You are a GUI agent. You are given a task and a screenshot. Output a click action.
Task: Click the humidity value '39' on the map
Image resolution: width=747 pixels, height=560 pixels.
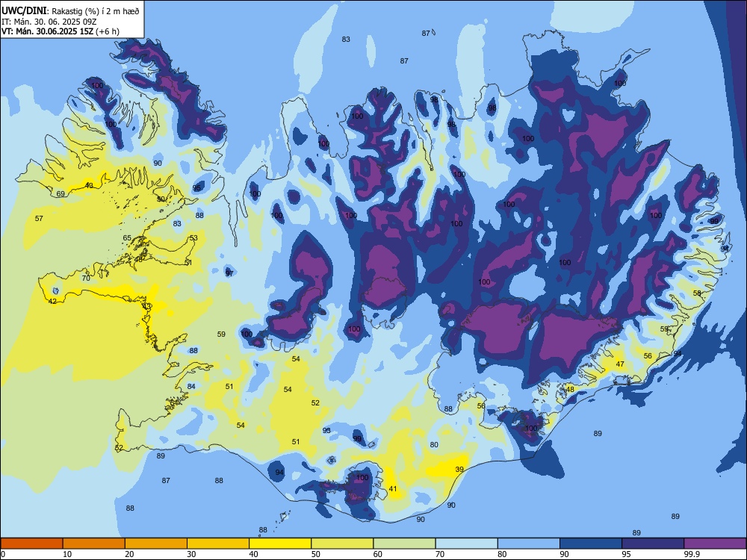coord(459,469)
